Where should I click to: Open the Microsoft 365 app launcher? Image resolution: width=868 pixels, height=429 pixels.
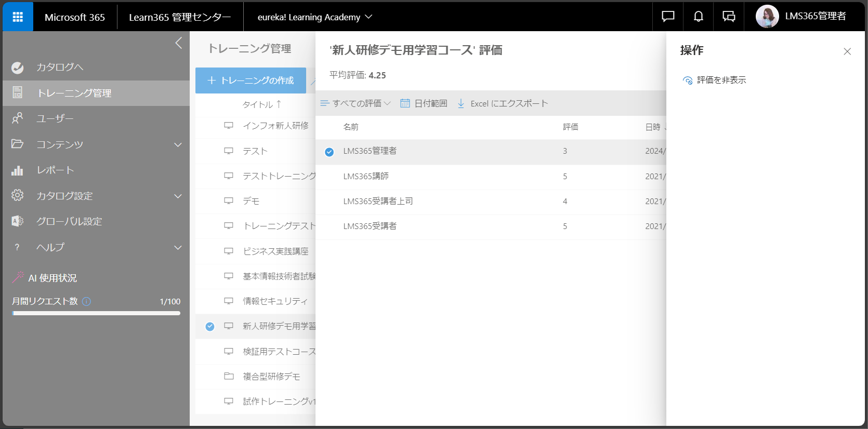pos(18,17)
